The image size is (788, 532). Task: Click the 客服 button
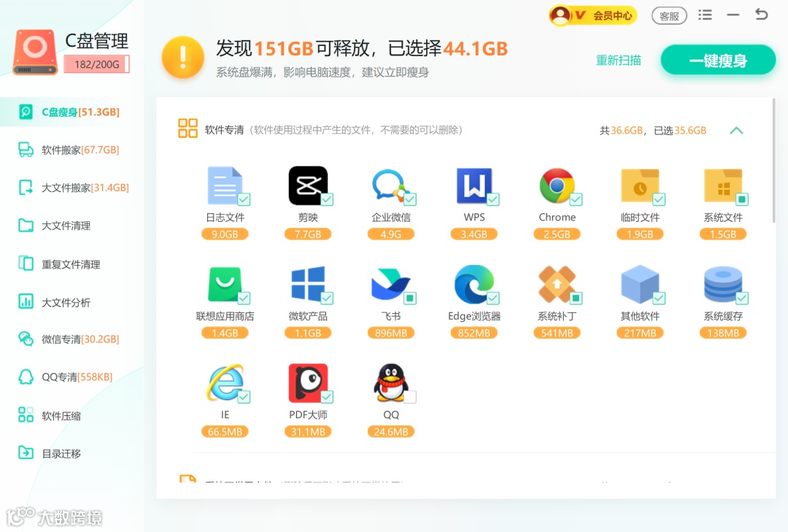coord(669,16)
